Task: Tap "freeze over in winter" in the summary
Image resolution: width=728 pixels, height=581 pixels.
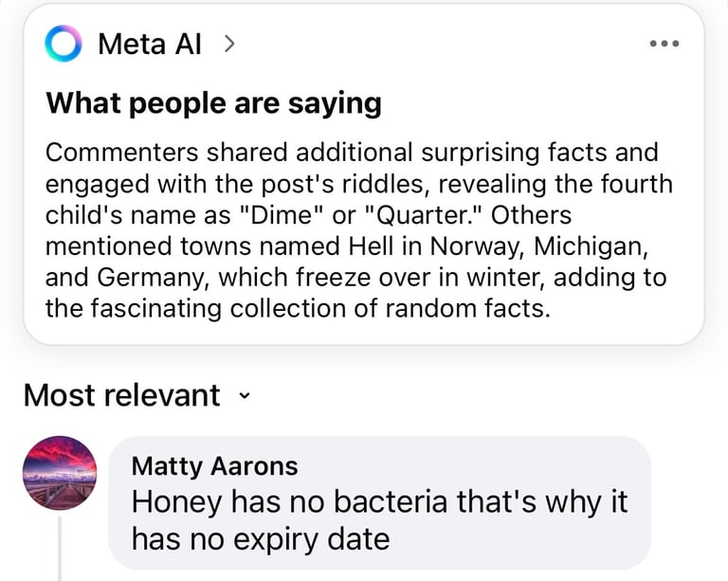Action: (x=409, y=278)
